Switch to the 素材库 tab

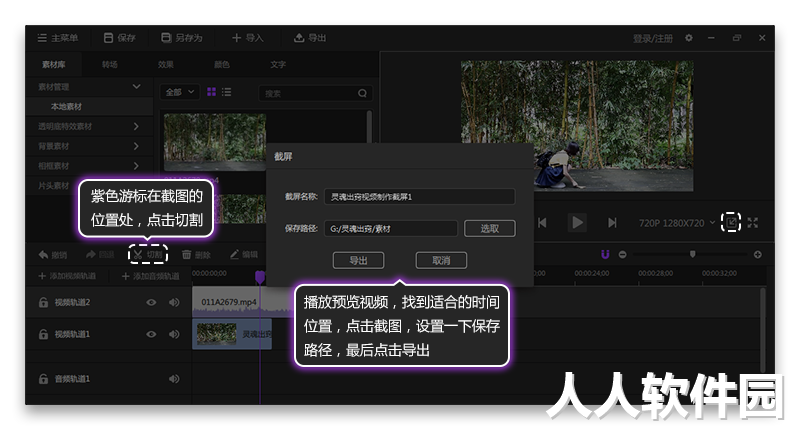pos(54,65)
